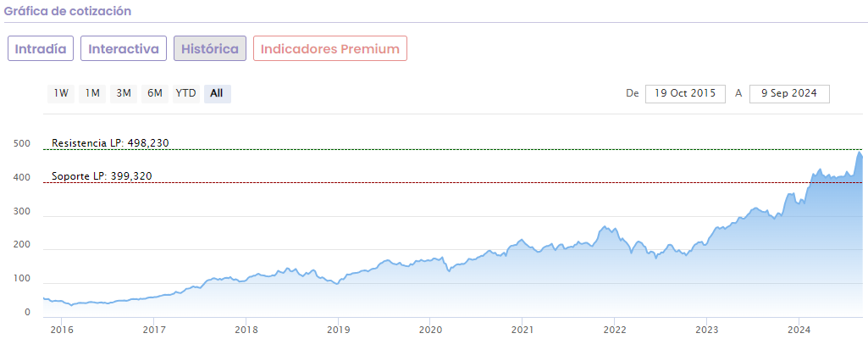Click the chart peak near 2024's end

[859, 153]
